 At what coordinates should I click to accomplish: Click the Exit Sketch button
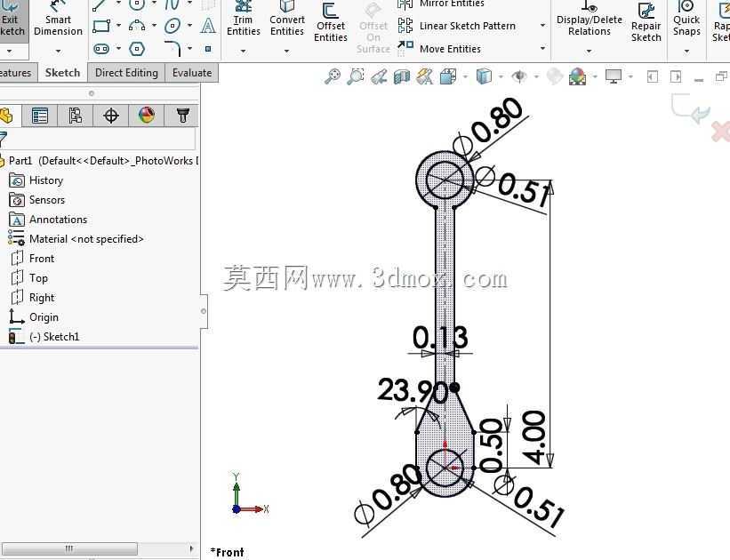12,21
